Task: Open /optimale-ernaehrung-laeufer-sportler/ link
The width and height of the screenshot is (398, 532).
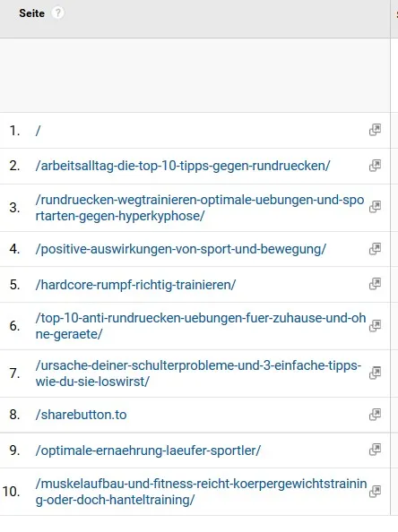Action: (x=148, y=450)
